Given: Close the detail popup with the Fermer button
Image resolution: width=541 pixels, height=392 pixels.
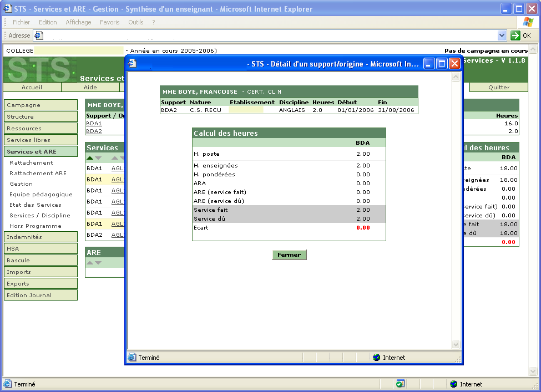Looking at the screenshot, I should pyautogui.click(x=289, y=255).
